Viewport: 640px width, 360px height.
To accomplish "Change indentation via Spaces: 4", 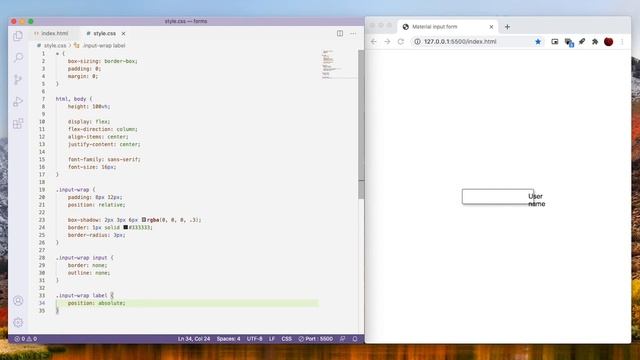I will (229, 339).
